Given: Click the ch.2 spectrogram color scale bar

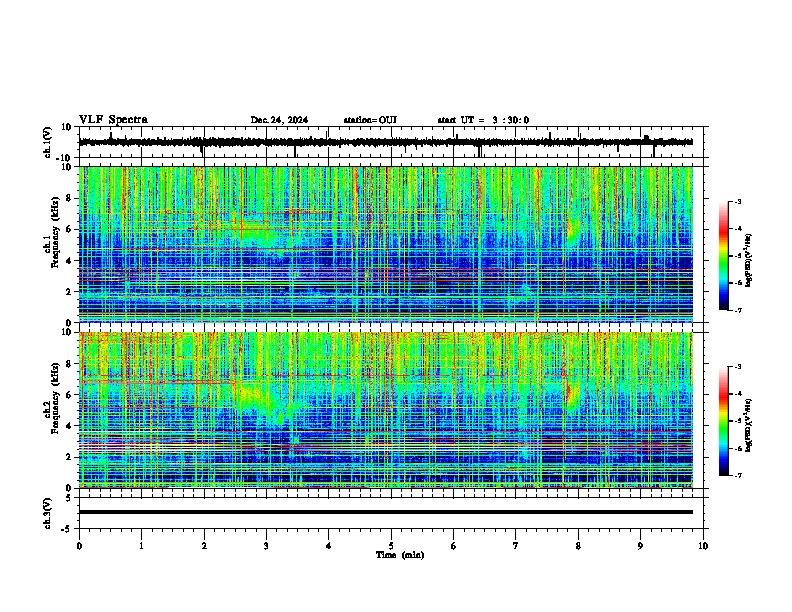Looking at the screenshot, I should pyautogui.click(x=724, y=421).
